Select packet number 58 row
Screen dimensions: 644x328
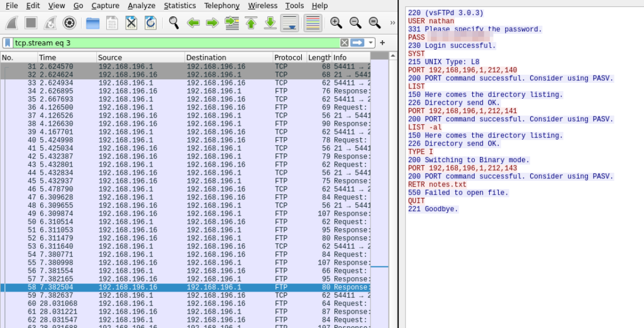[x=186, y=287]
